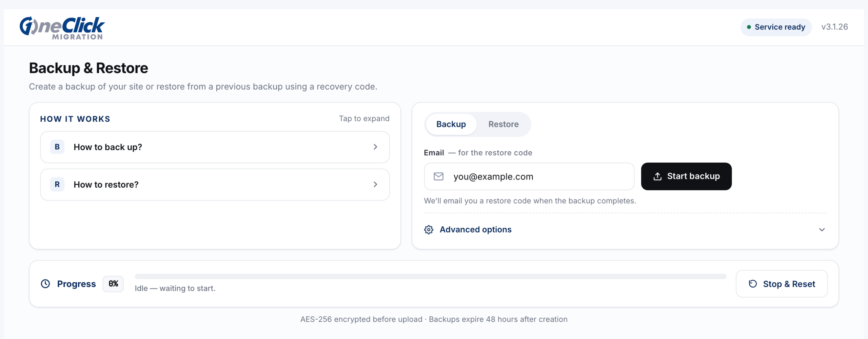Viewport: 868px width, 339px height.
Task: Click the Progress label text
Action: (76, 284)
